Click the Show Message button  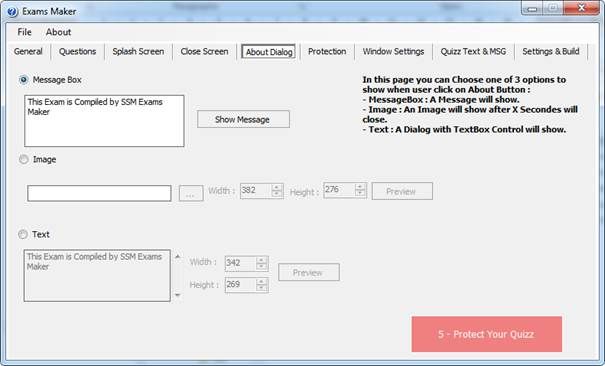[243, 119]
